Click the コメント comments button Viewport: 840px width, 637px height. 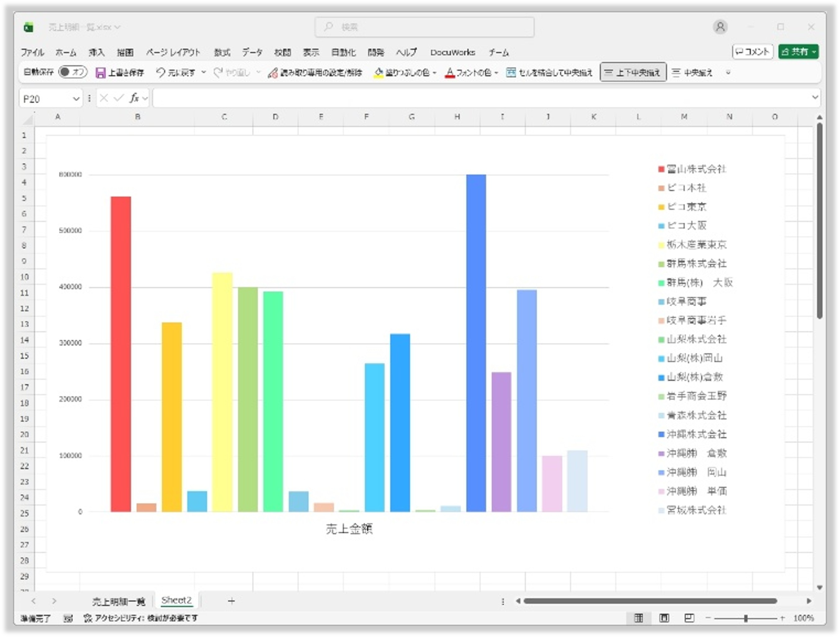[752, 52]
